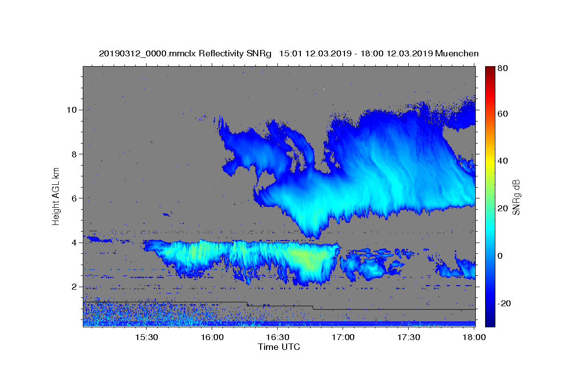Click the '16:00' time axis label

click(212, 338)
